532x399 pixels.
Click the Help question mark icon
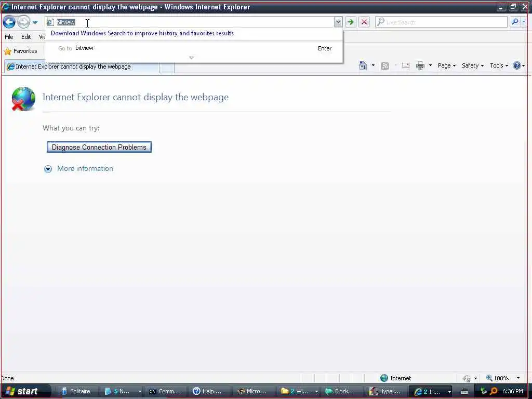coord(517,65)
